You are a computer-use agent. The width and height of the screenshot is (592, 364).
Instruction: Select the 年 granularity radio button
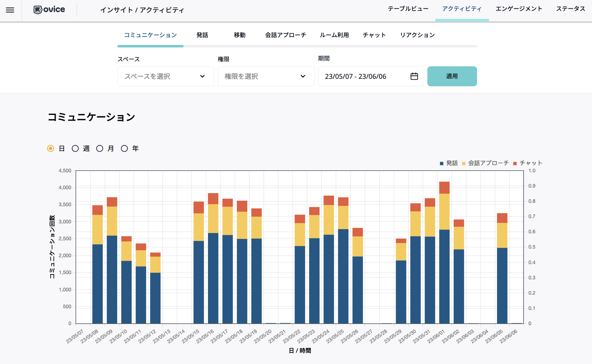tap(124, 148)
